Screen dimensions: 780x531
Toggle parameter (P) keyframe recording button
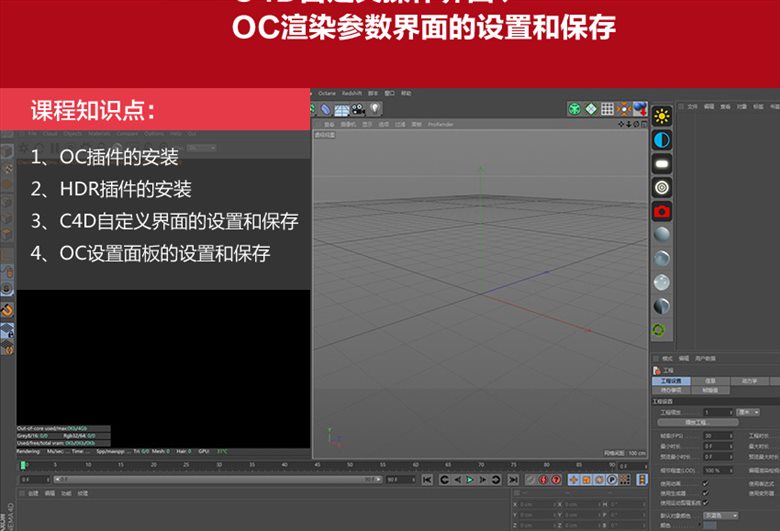[612, 480]
